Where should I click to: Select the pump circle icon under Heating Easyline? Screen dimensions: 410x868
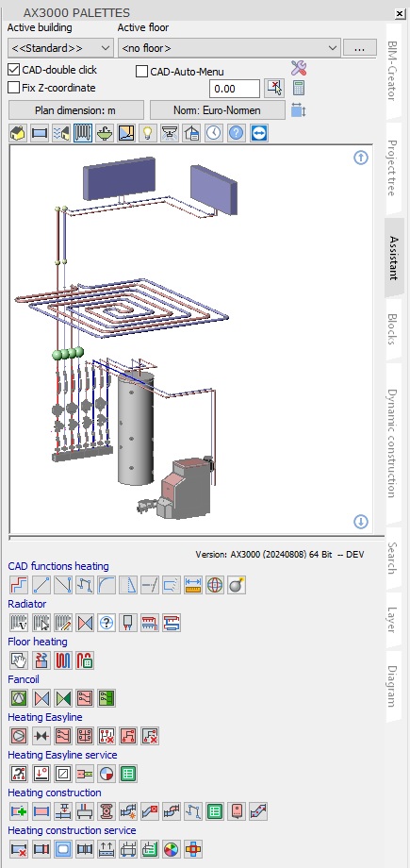[x=18, y=736]
